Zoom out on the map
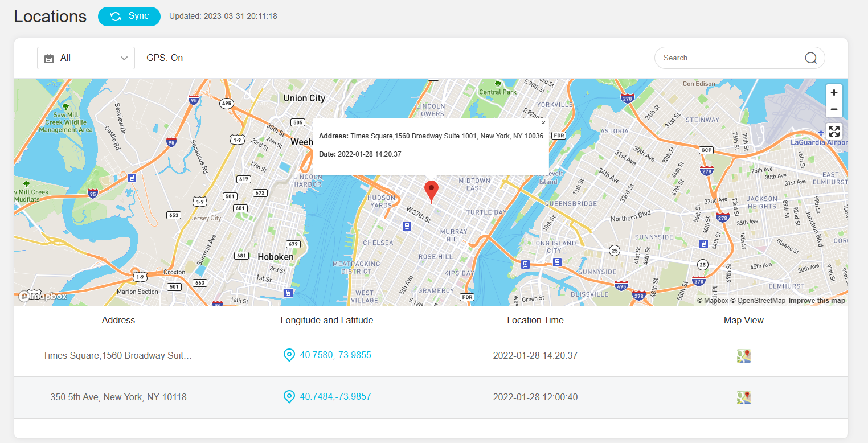The width and height of the screenshot is (868, 443). coord(834,109)
